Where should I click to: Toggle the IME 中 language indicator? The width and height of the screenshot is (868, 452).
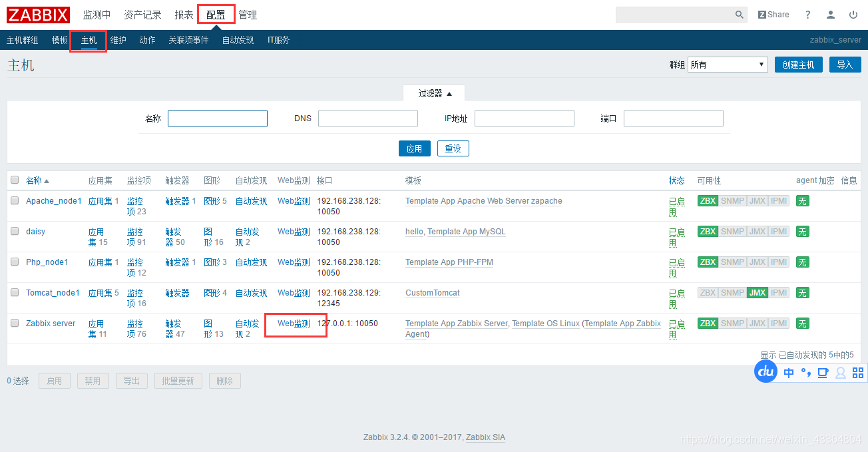[789, 373]
